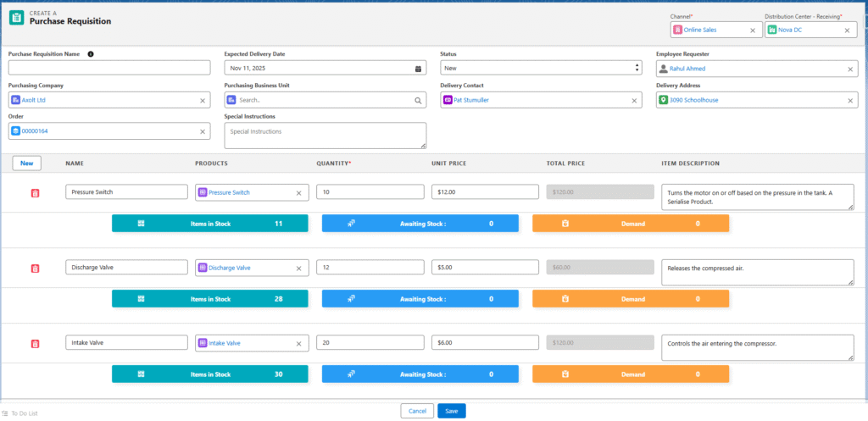Click the search icon in Purchasing Business Unit
Image resolution: width=868 pixels, height=421 pixels.
pyautogui.click(x=418, y=100)
